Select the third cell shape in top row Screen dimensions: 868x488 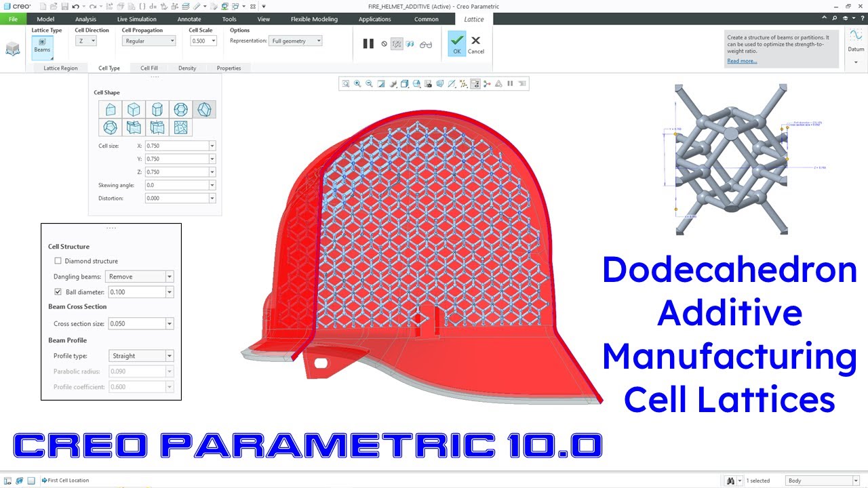[x=157, y=109]
